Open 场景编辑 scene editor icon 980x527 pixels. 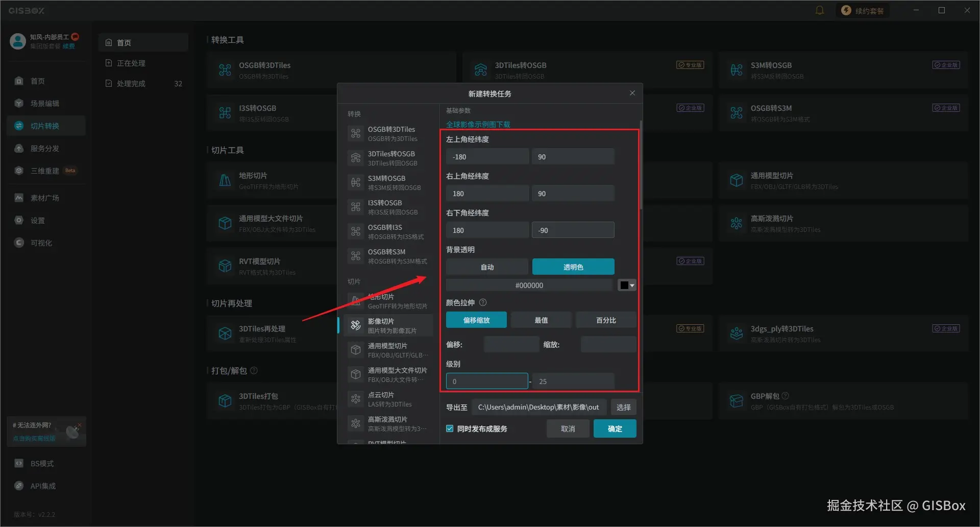19,103
